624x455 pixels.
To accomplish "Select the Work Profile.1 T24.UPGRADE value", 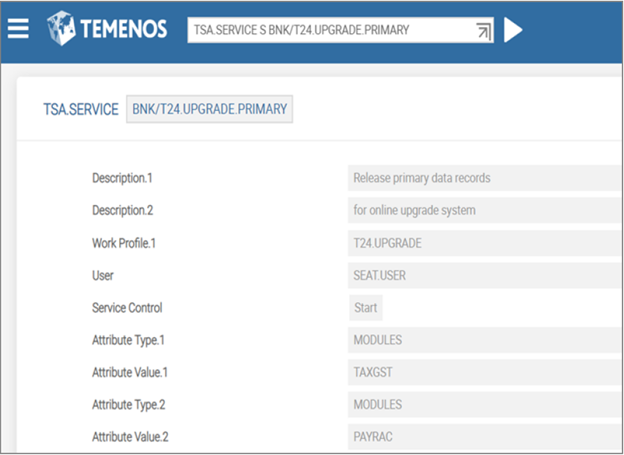I will pyautogui.click(x=480, y=243).
